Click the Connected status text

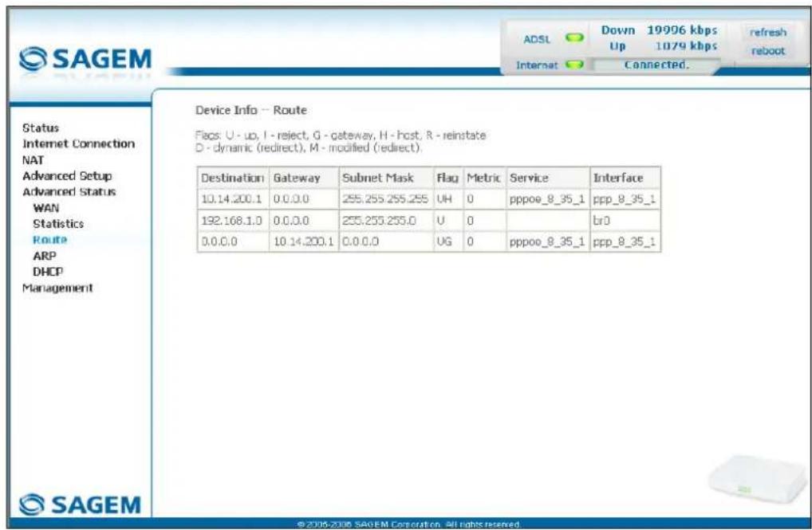[656, 65]
